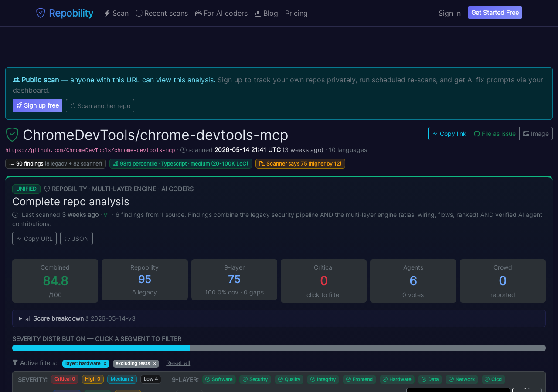Toggle the Network layer filter
Image resolution: width=558 pixels, height=392 pixels.
coord(462,380)
